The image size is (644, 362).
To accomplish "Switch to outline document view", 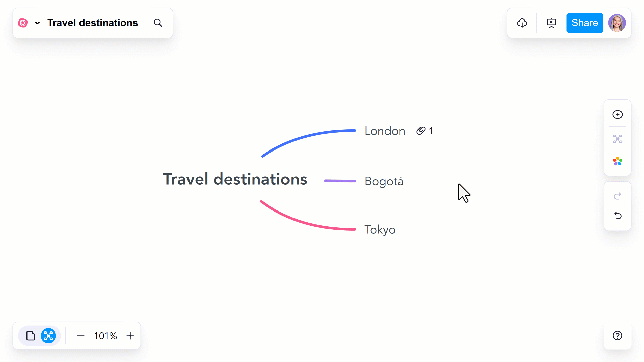I will [x=31, y=336].
